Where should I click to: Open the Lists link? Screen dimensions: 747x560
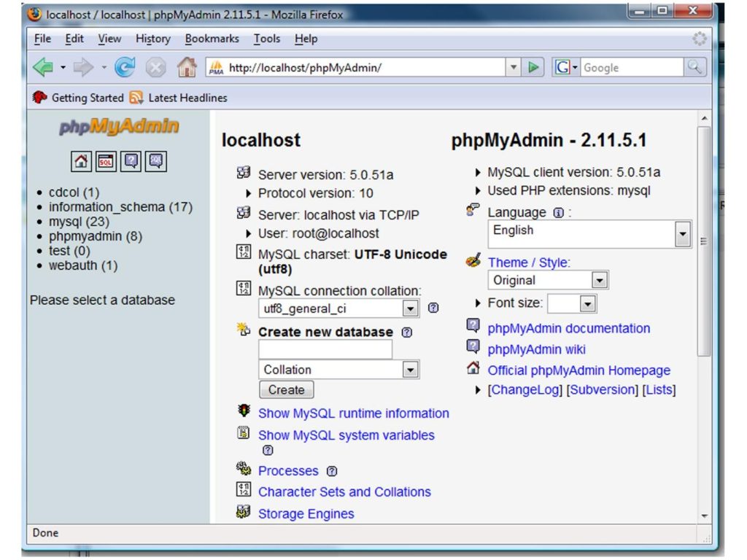coord(659,390)
